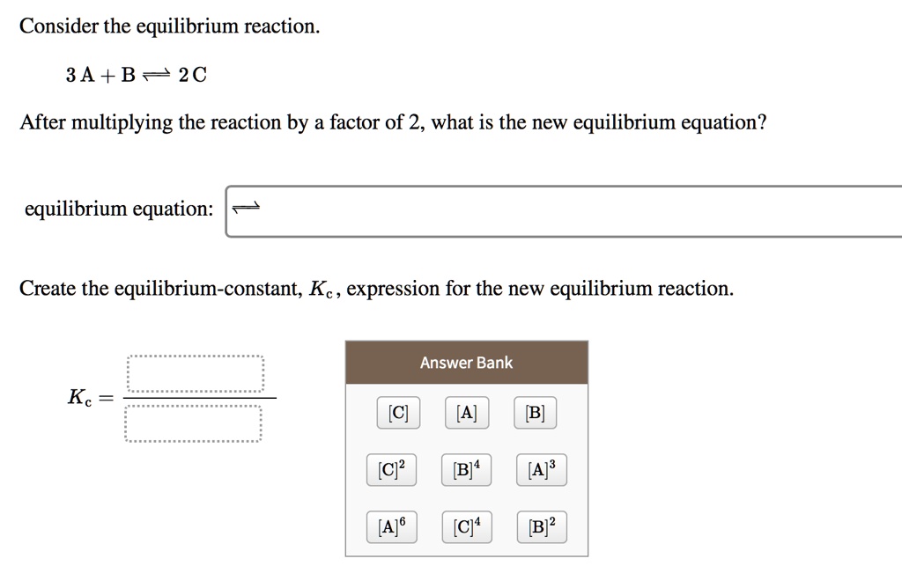The image size is (902, 588).
Task: Click the fraction bar of the Kc expression
Action: [198, 396]
